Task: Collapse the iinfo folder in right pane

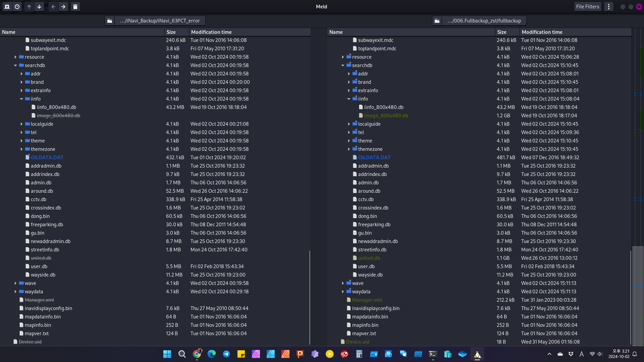Action: 349,99
